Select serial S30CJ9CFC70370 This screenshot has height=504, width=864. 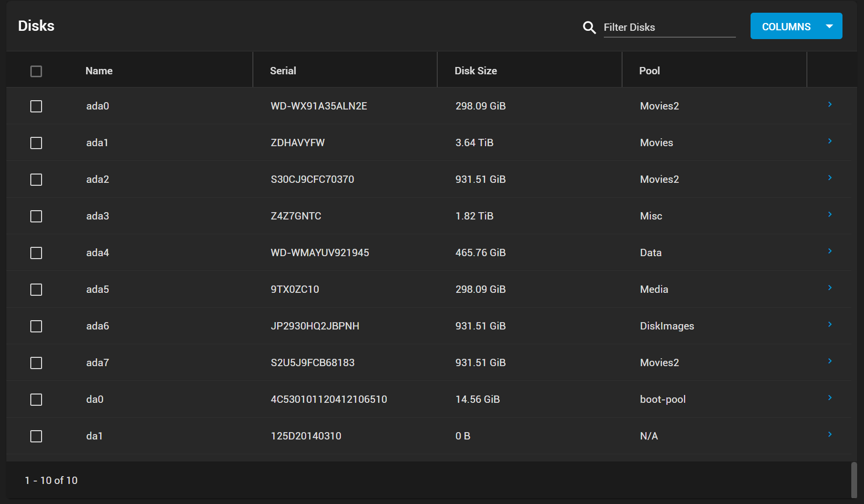pyautogui.click(x=312, y=179)
